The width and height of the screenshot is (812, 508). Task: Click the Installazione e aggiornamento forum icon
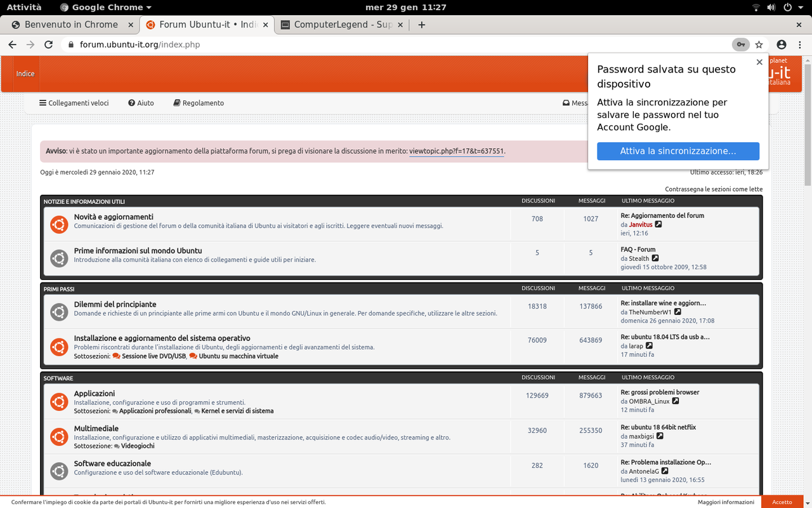pos(59,347)
